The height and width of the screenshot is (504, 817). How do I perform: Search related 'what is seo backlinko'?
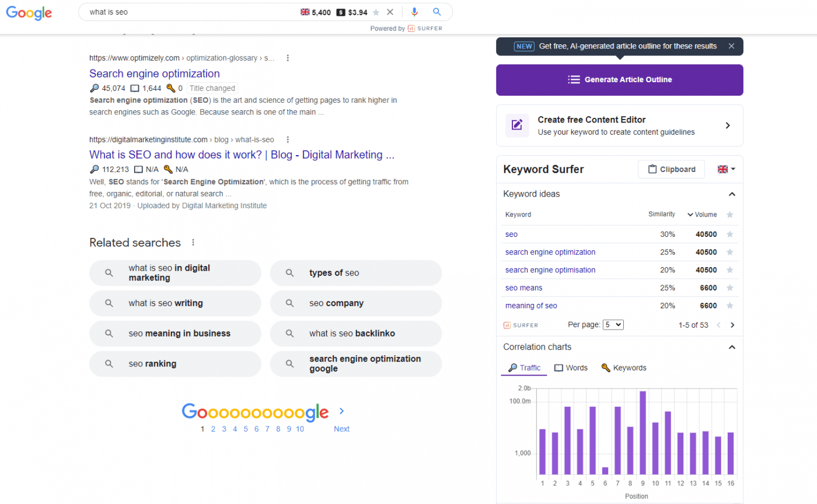[356, 334]
